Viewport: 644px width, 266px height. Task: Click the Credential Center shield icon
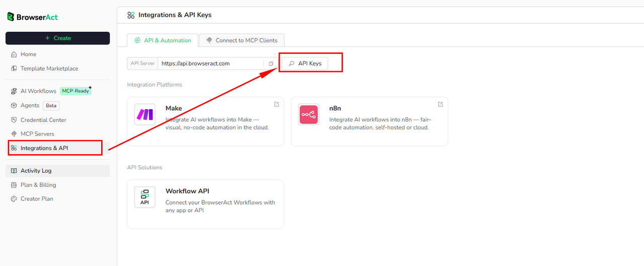(14, 120)
